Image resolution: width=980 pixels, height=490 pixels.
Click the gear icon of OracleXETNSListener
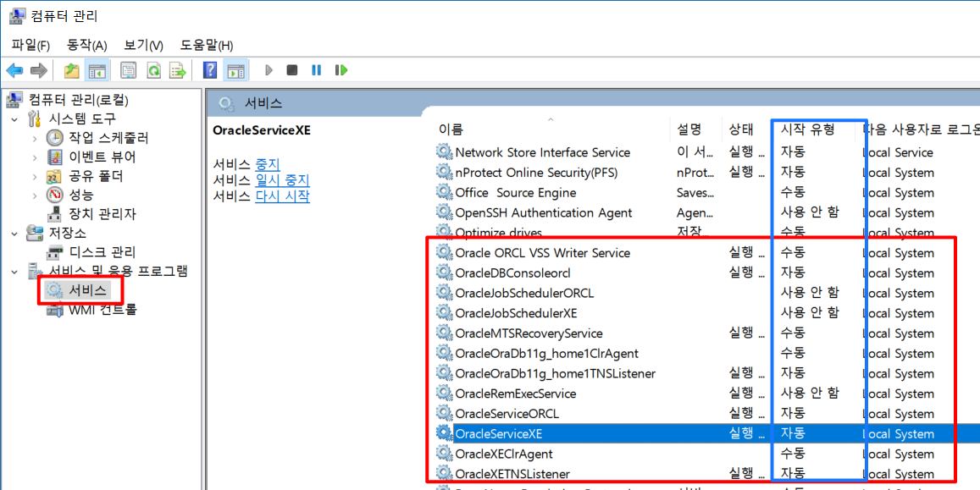coord(444,472)
